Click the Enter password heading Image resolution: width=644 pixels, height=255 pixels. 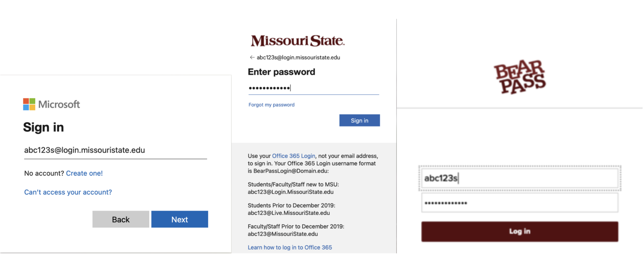tap(281, 72)
